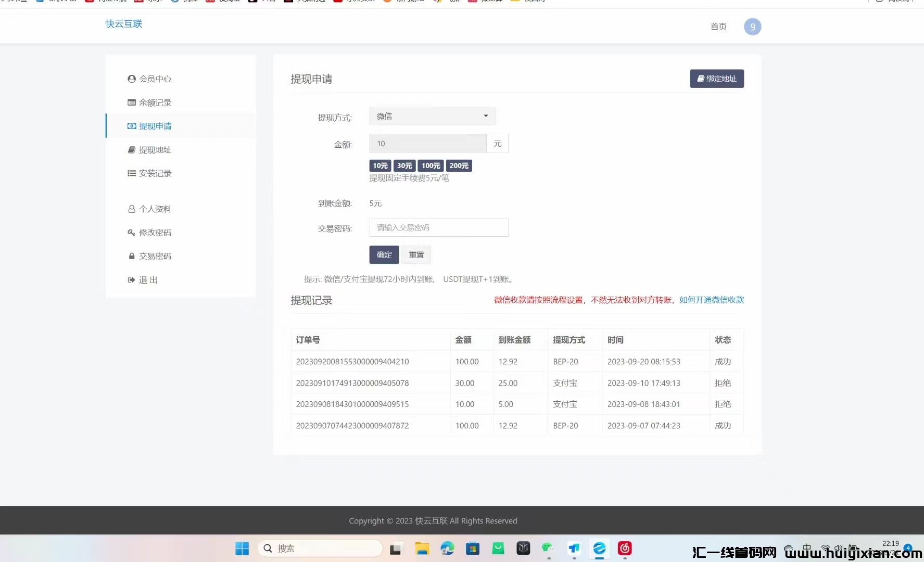Image resolution: width=924 pixels, height=562 pixels.
Task: Click the 退出 logout icon
Action: (x=132, y=280)
